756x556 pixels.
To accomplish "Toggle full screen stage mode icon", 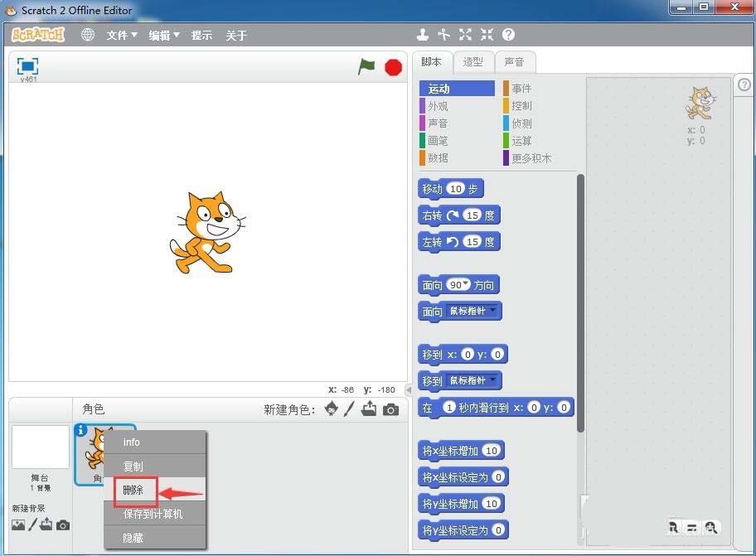I will tap(27, 66).
